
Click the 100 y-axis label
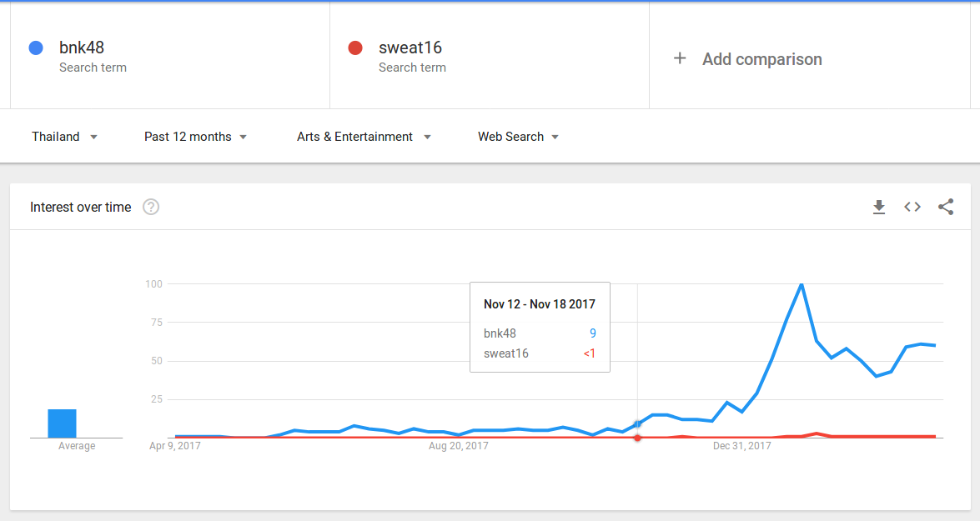pos(153,284)
